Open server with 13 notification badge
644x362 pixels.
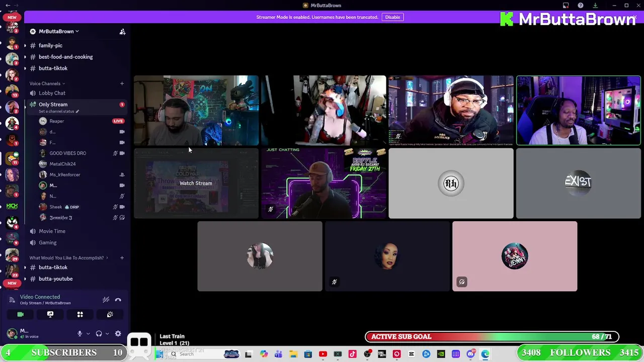[x=12, y=91]
